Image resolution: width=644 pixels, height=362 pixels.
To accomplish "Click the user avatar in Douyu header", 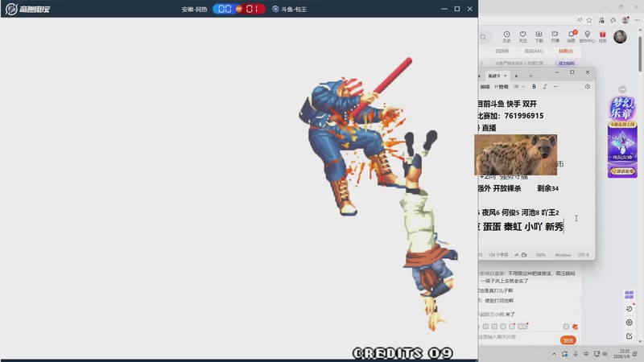I will click(620, 36).
